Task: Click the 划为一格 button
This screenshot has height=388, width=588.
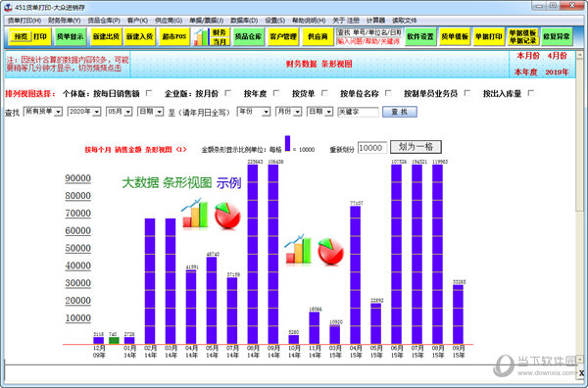Action: [x=416, y=147]
